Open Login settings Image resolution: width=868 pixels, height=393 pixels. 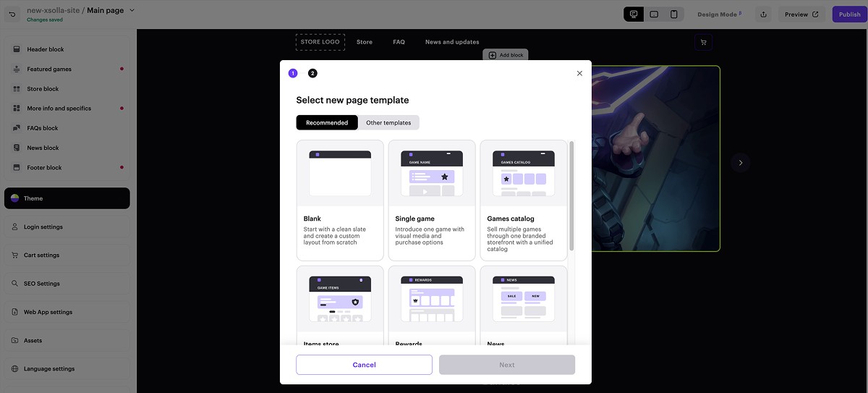[x=67, y=227]
